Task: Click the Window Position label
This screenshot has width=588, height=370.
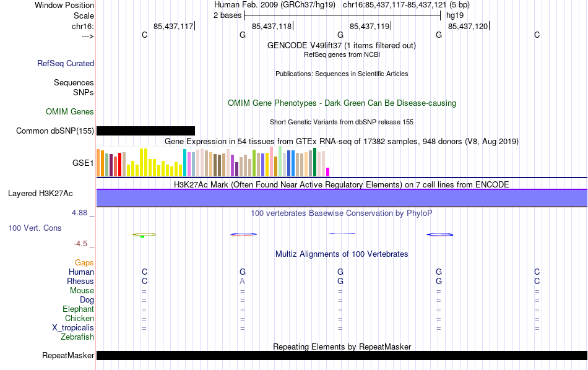Action: (64, 5)
